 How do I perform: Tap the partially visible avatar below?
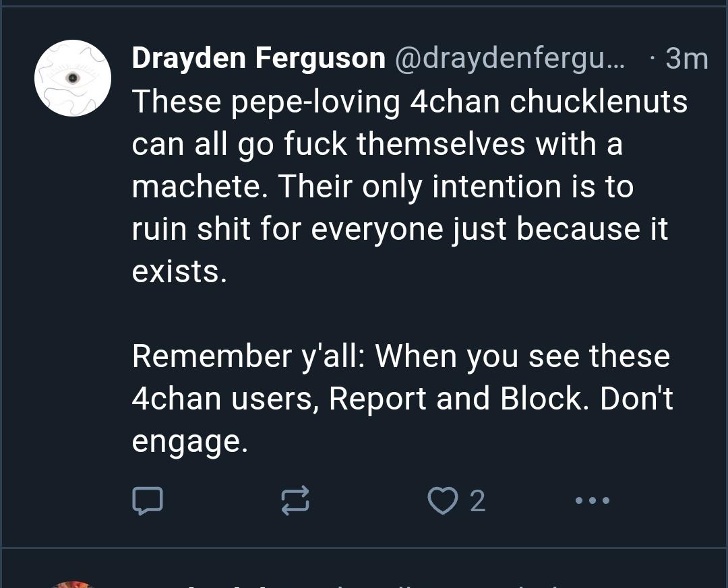[73, 583]
